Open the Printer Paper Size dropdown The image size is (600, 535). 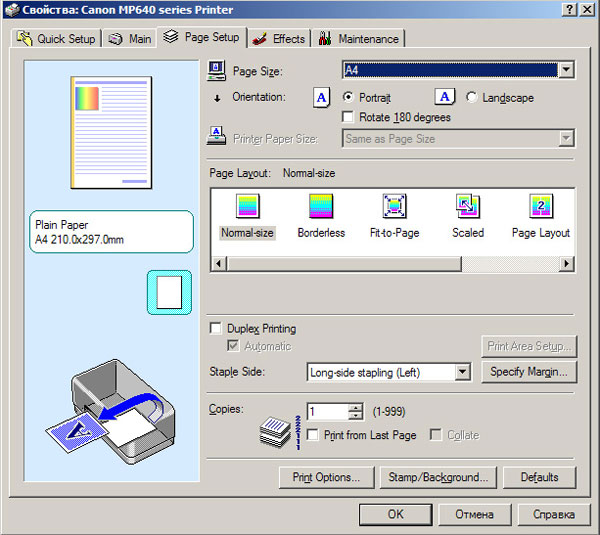click(566, 139)
